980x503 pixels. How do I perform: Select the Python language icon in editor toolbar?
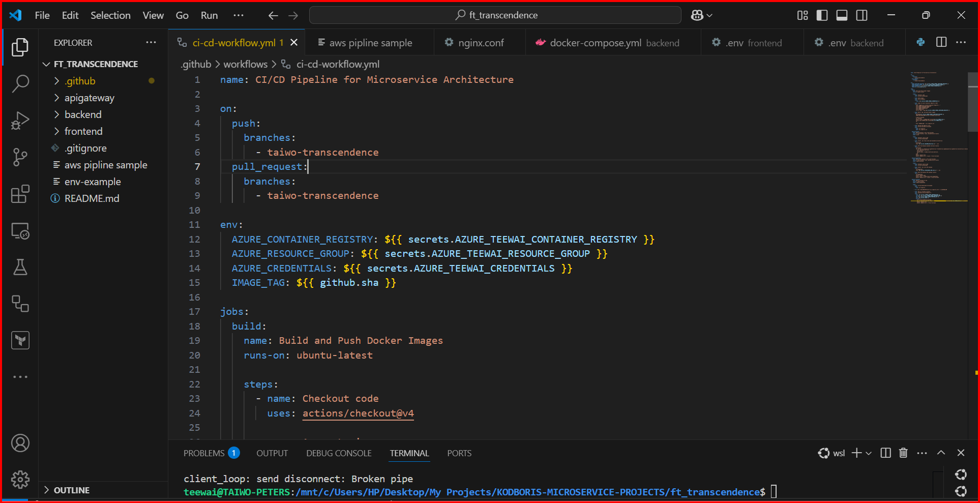point(920,42)
